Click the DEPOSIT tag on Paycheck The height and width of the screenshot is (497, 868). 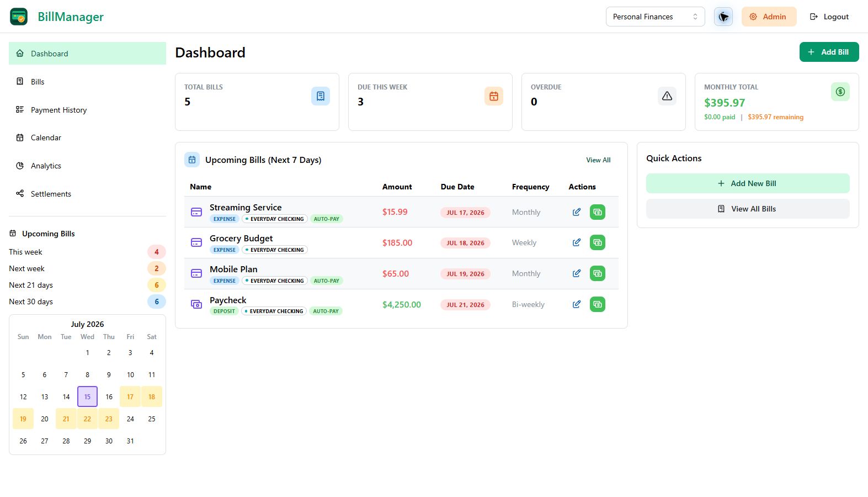[x=224, y=311]
